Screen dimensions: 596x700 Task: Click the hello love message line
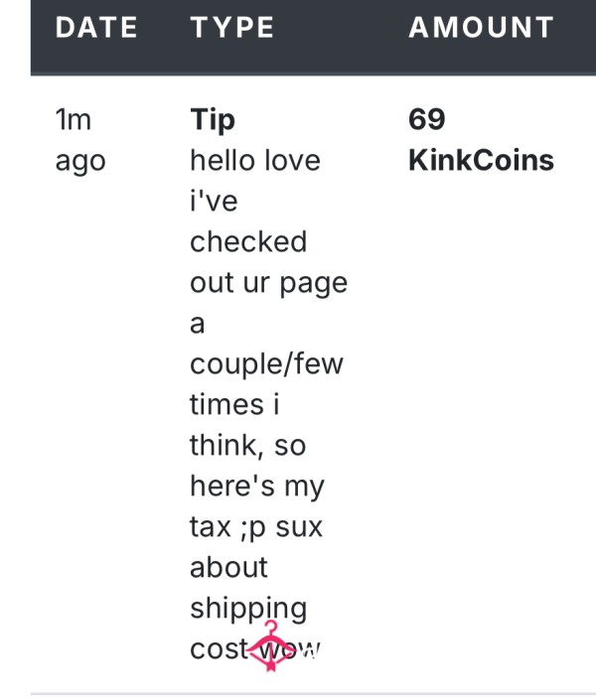click(255, 160)
